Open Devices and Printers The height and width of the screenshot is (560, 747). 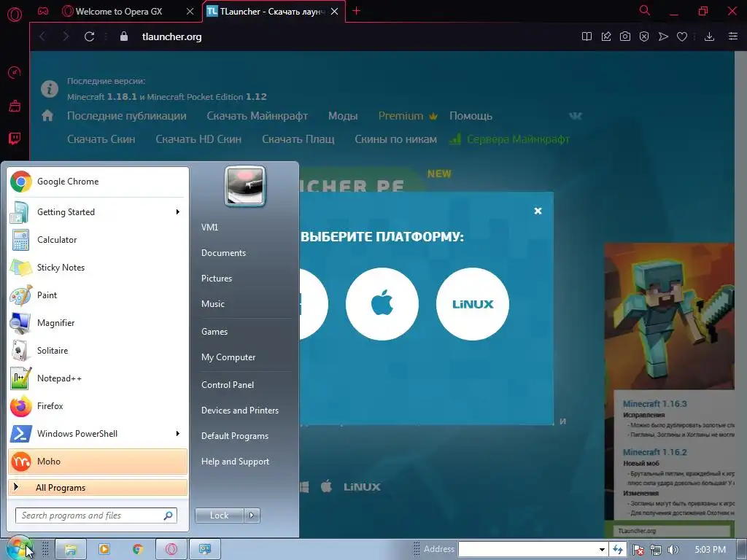pyautogui.click(x=239, y=411)
